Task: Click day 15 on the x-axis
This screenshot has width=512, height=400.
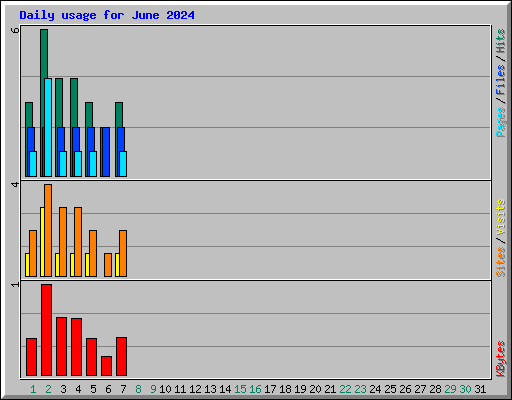Action: click(240, 389)
